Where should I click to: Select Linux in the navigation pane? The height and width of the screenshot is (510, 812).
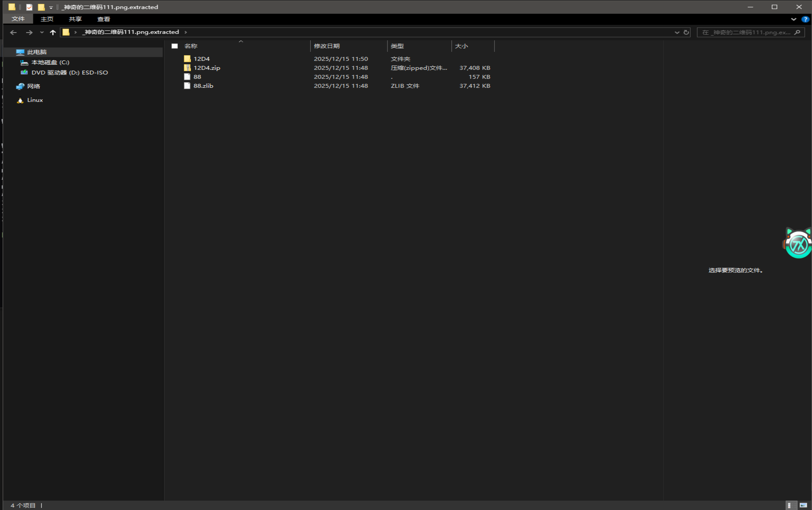pyautogui.click(x=35, y=100)
